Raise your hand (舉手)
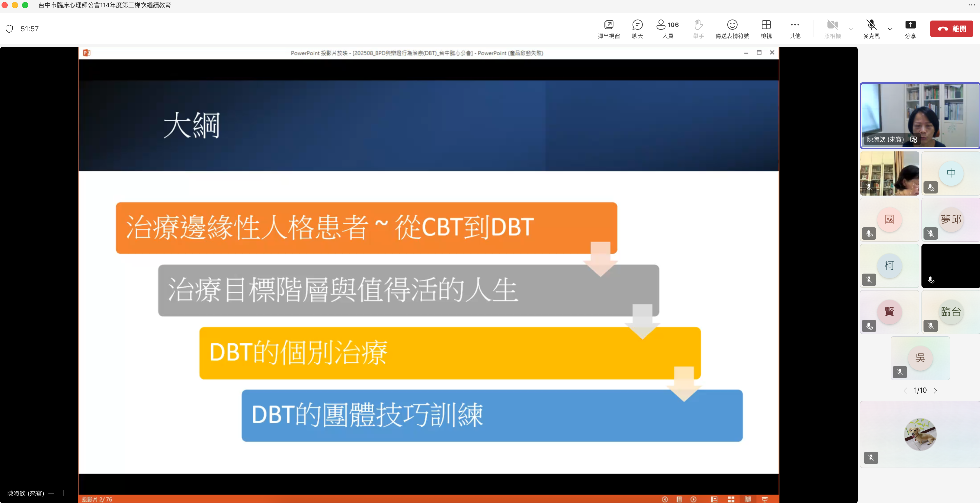This screenshot has height=503, width=980. (698, 29)
